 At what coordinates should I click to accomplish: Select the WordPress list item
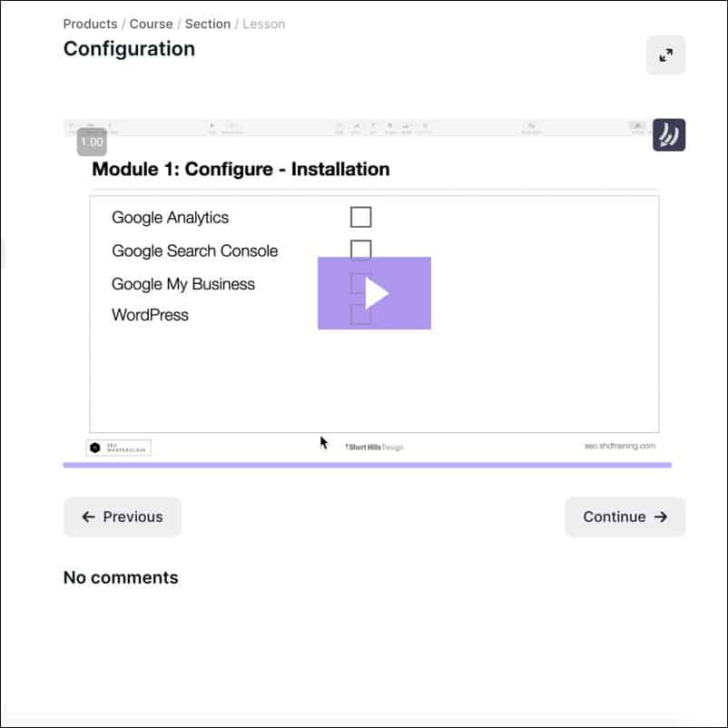click(x=150, y=315)
